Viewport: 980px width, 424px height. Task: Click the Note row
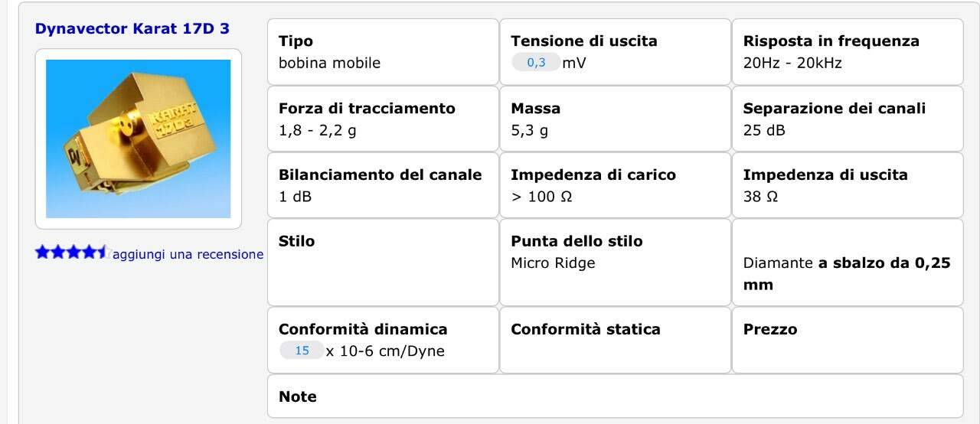point(616,396)
